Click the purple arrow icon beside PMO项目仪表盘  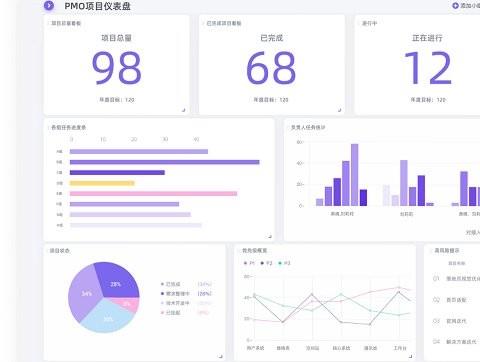(49, 5)
